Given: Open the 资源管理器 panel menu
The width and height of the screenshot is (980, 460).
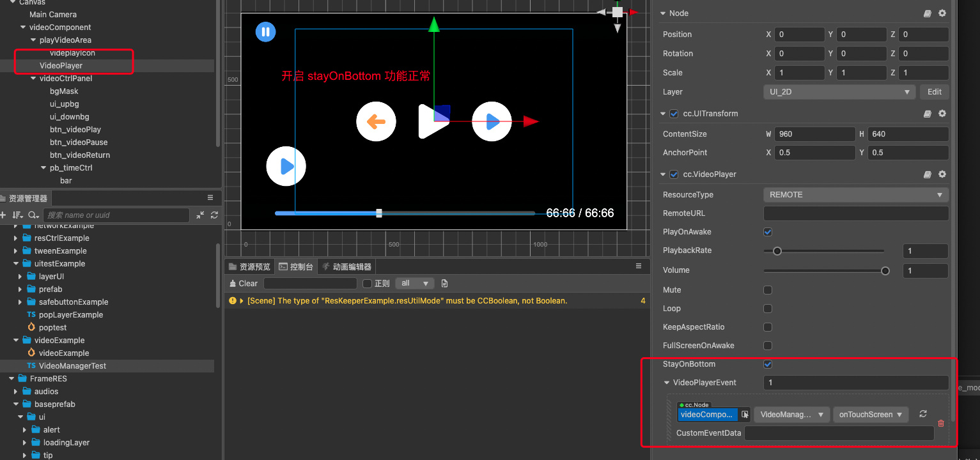Looking at the screenshot, I should [210, 198].
